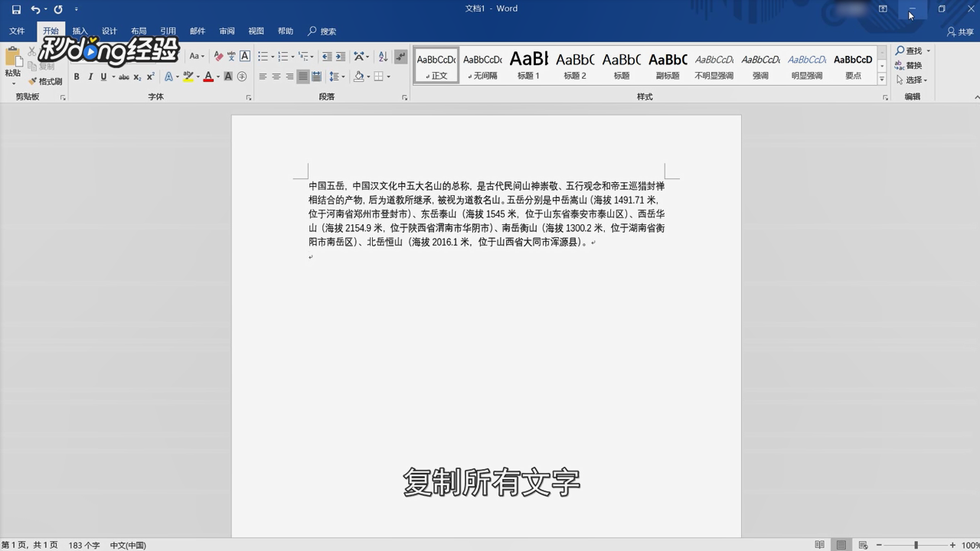This screenshot has height=551, width=980.
Task: Toggle bold formatting
Action: tap(76, 77)
